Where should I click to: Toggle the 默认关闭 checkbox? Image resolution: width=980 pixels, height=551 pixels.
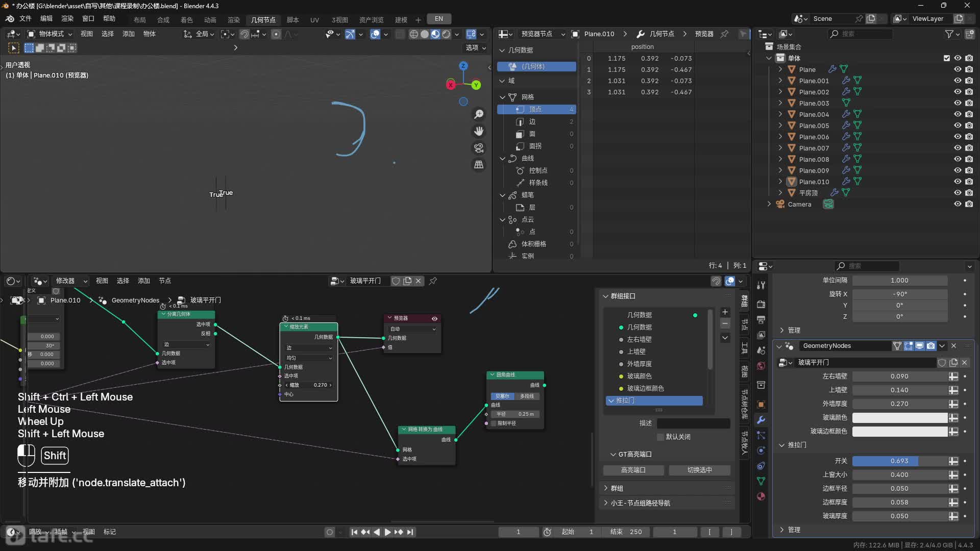click(660, 437)
